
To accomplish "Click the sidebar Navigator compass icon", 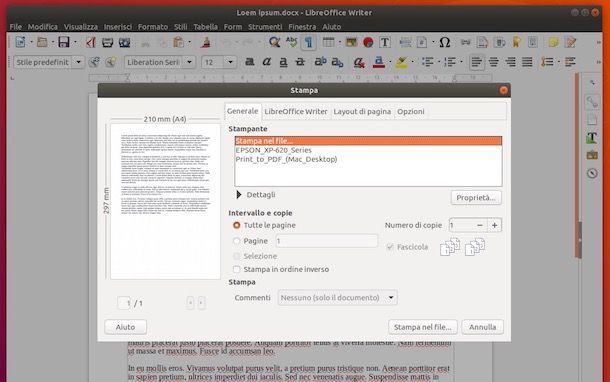I will 592,173.
